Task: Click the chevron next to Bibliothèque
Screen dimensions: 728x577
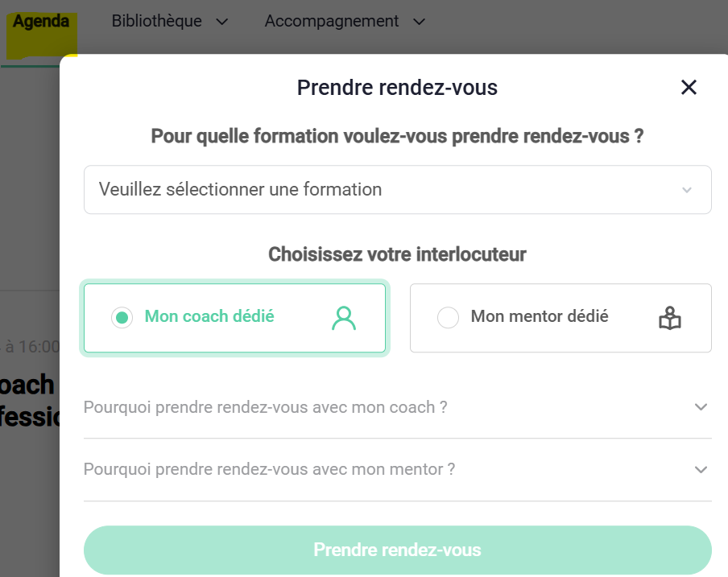Action: point(222,22)
